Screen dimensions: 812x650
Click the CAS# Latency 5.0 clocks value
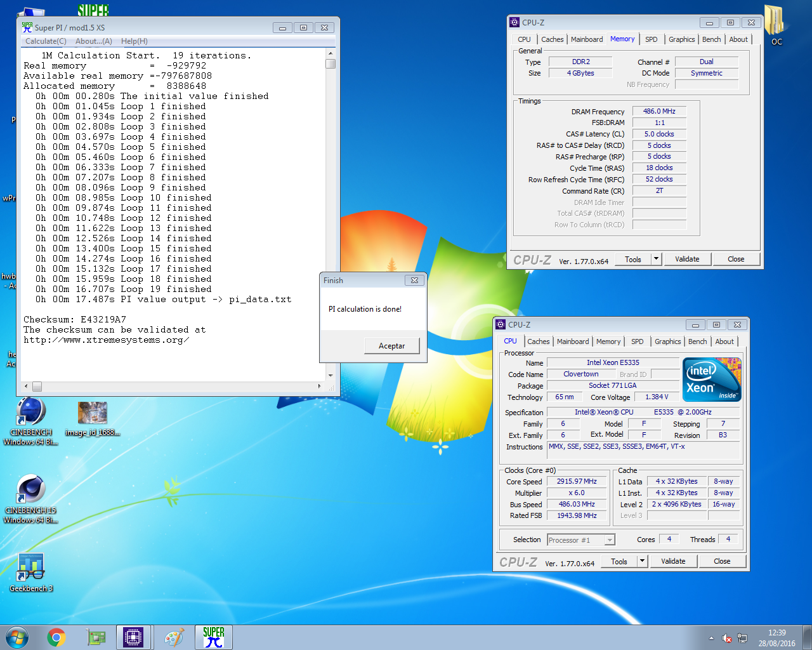point(659,134)
